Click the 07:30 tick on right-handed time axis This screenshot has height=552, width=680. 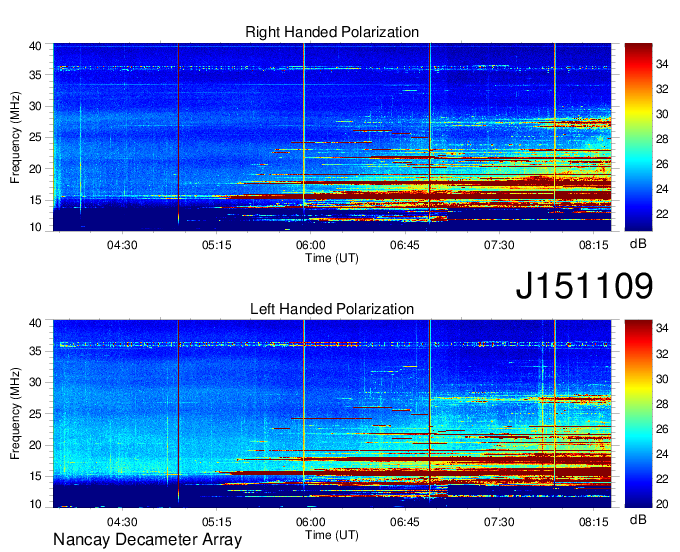(499, 245)
